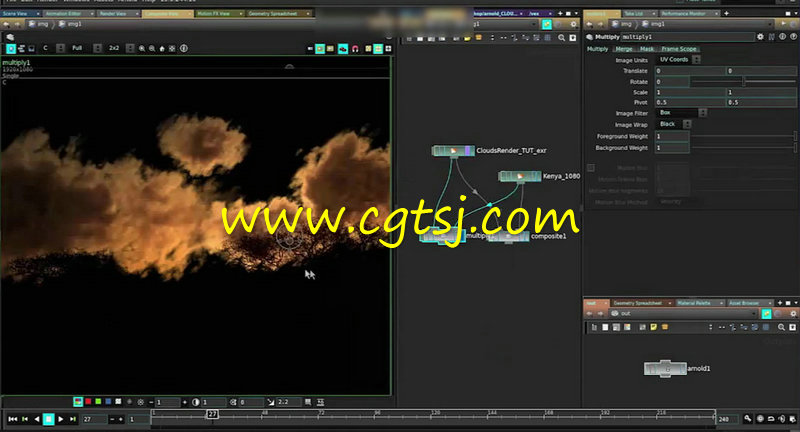Play the timeline in reverse
Screen dimensions: 800x432
click(37, 419)
